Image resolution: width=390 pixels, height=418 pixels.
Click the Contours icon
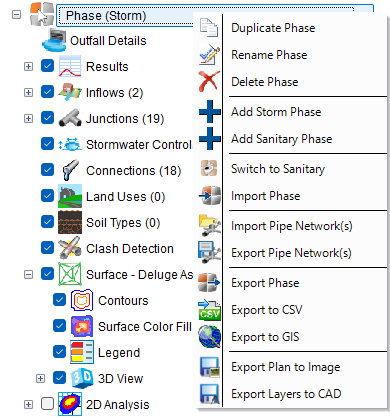point(82,300)
